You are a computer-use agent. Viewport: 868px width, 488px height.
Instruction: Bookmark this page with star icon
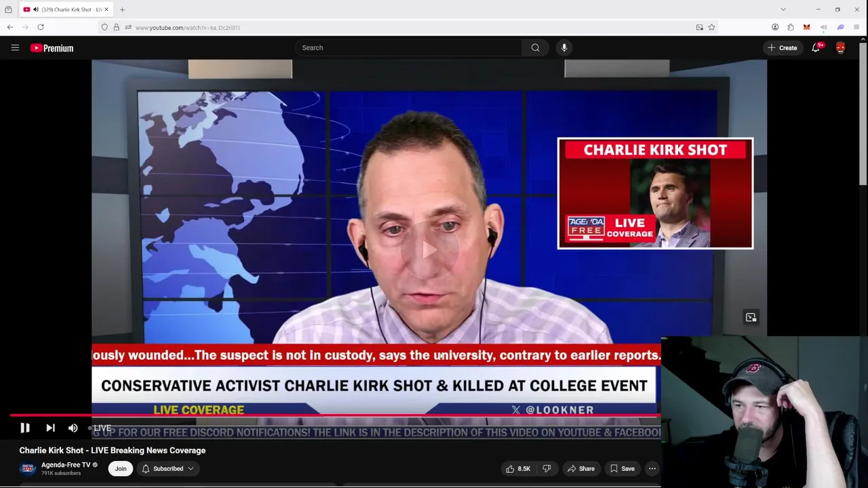coord(711,27)
